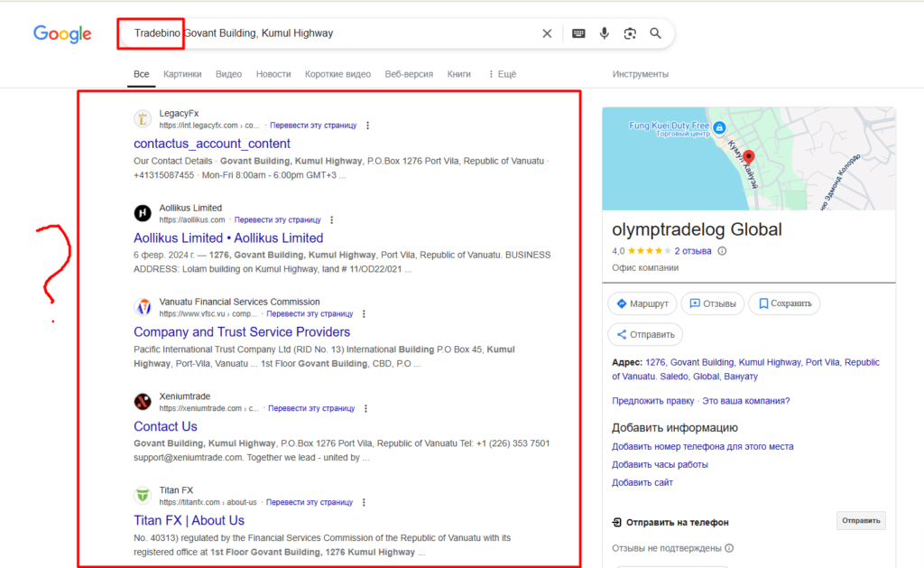The image size is (924, 568).
Task: Share the place via Отправить chip
Action: [x=645, y=334]
